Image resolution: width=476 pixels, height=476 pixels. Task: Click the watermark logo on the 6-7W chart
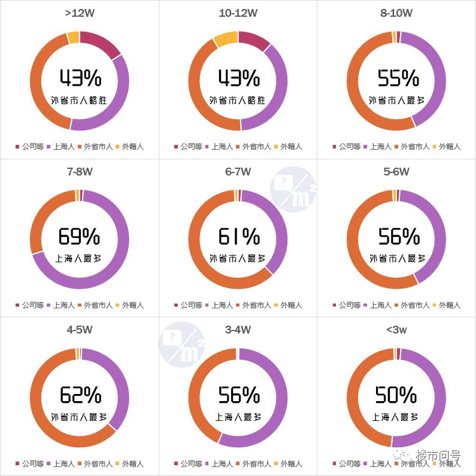293,190
